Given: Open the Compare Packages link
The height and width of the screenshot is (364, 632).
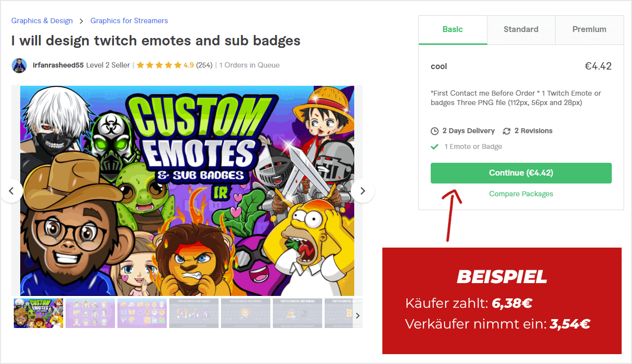Looking at the screenshot, I should point(521,194).
